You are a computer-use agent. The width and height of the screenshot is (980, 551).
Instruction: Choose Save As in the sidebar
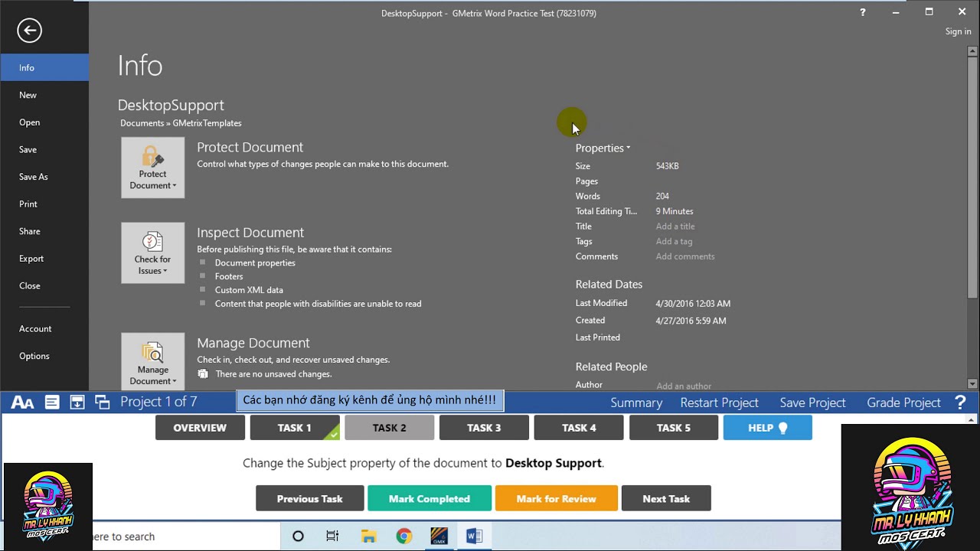44,177
